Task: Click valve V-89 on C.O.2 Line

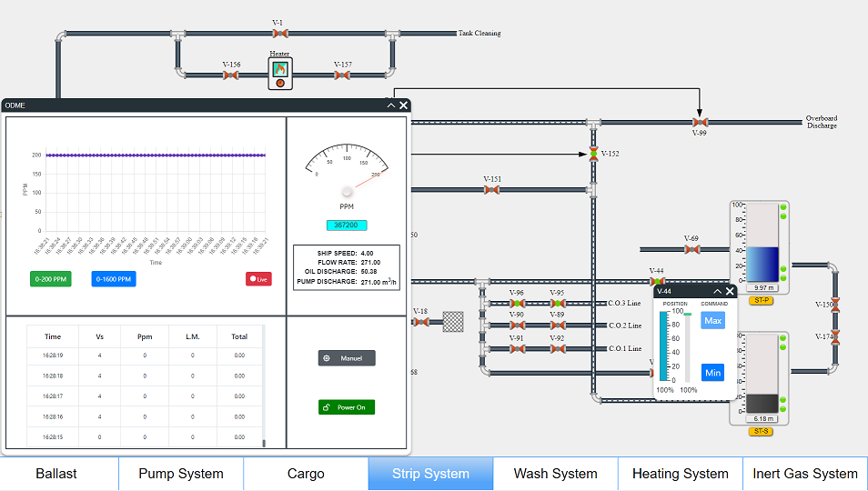Action: click(x=558, y=326)
